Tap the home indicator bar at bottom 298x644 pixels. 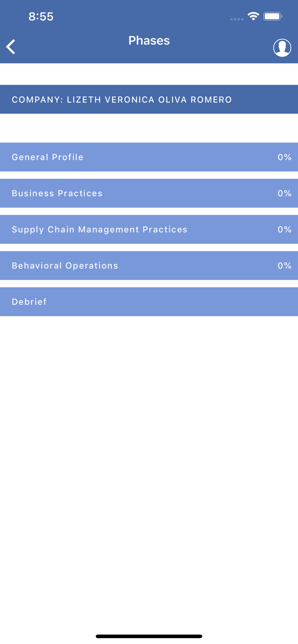[x=149, y=636]
